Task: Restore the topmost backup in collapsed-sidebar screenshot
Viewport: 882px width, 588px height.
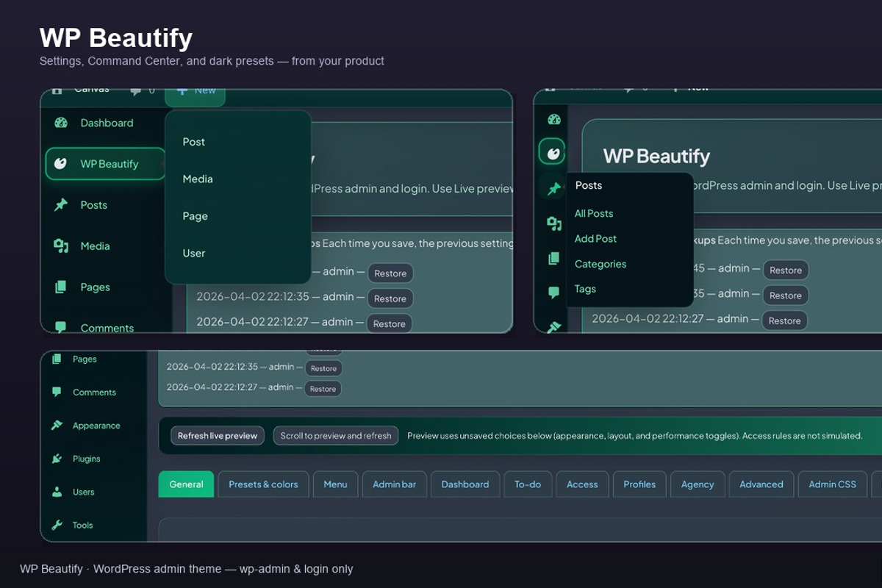Action: tap(786, 270)
